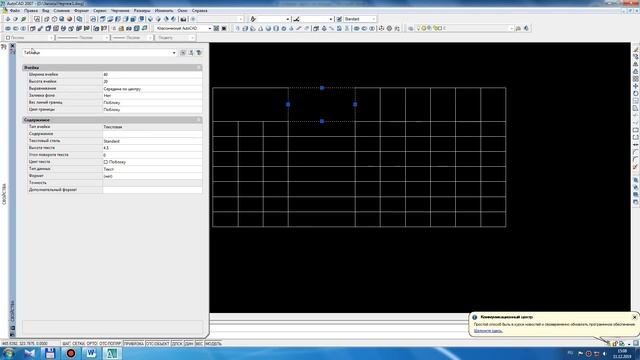Click the Sphere solid tool icon
Screen dimensions: 640x360
pos(268,29)
